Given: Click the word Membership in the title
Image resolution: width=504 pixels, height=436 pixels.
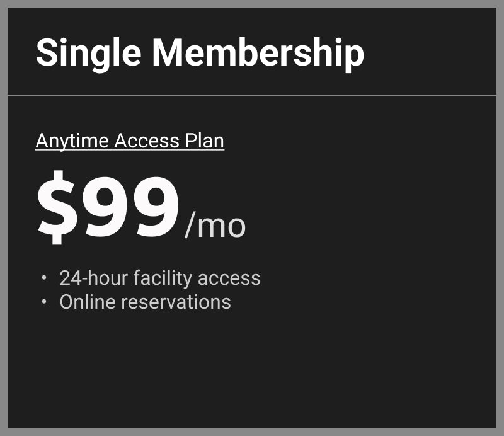Looking at the screenshot, I should pyautogui.click(x=258, y=52).
